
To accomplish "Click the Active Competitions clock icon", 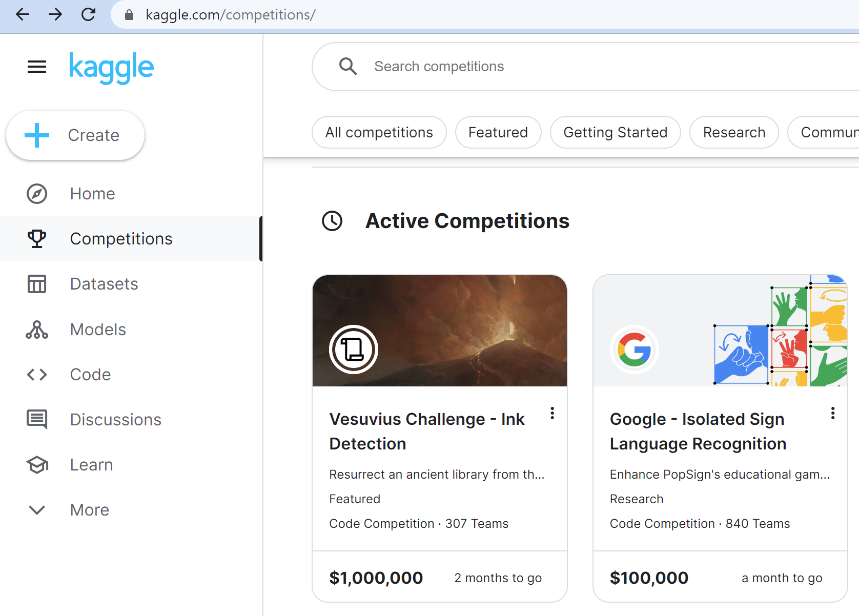I will click(x=332, y=221).
